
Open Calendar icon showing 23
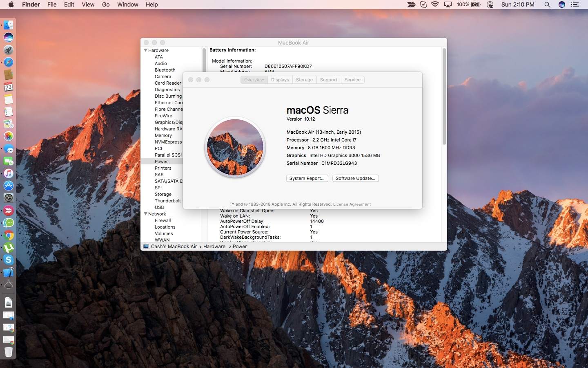click(x=9, y=87)
